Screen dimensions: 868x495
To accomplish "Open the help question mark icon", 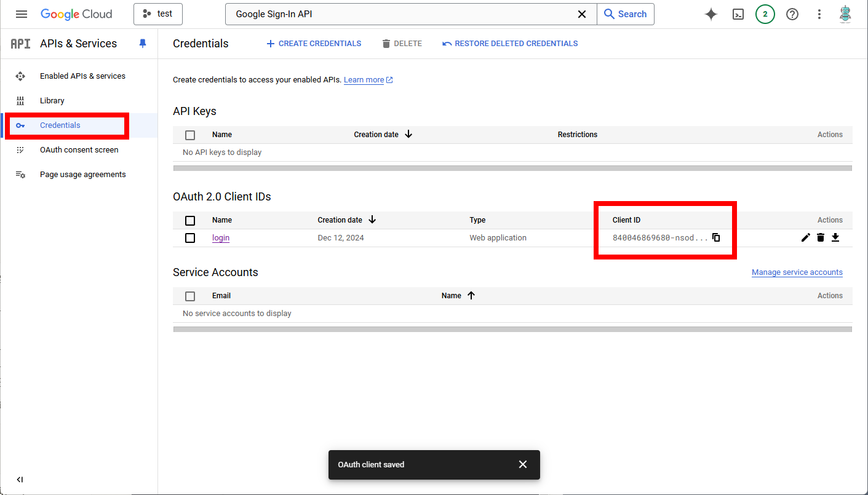I will tap(792, 14).
